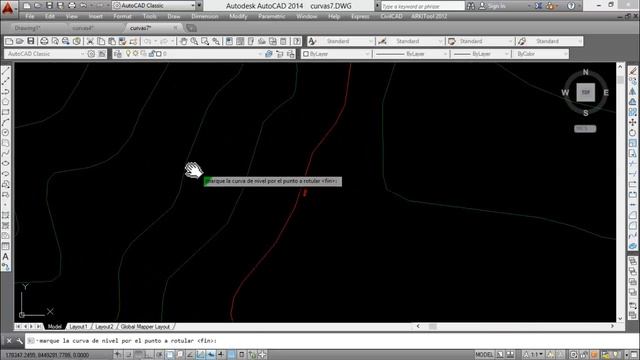Click the Workspace Settings gear icon

(91, 54)
